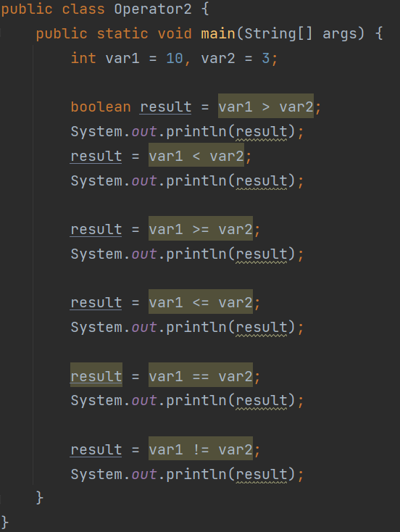This screenshot has height=532, width=400.
Task: Place cursor on number 3 literal
Action: (x=266, y=59)
